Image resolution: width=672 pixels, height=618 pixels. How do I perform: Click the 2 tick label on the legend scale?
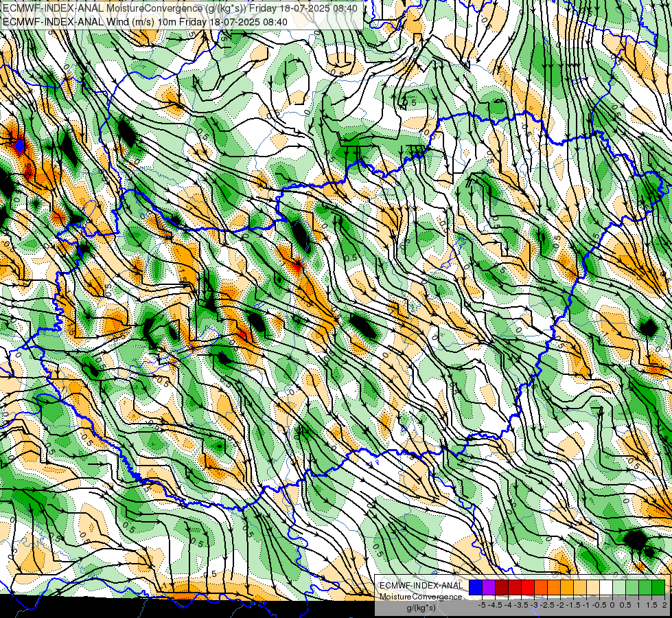pyautogui.click(x=664, y=605)
